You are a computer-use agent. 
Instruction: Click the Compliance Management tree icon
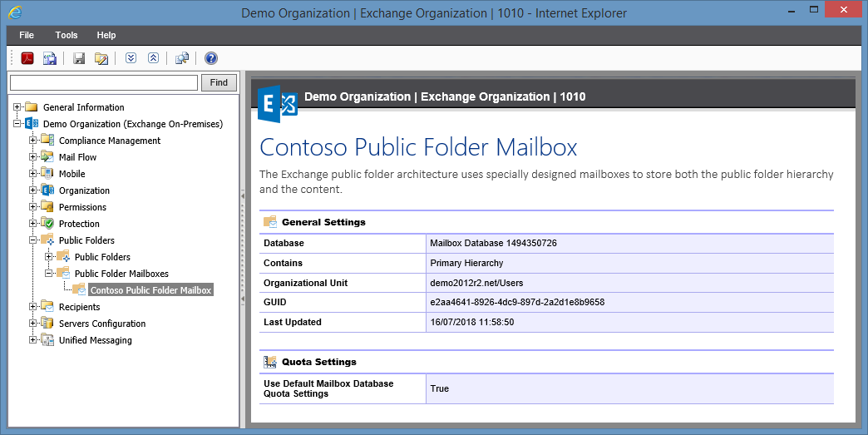pyautogui.click(x=47, y=140)
